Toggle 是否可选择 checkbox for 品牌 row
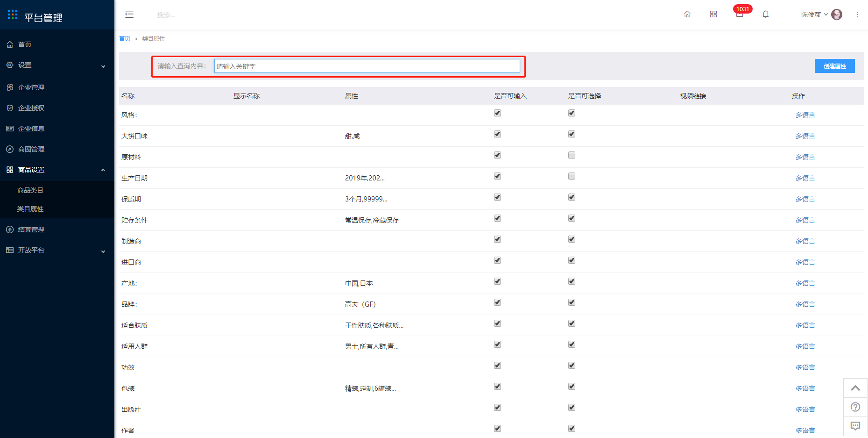Image resolution: width=868 pixels, height=438 pixels. (572, 302)
